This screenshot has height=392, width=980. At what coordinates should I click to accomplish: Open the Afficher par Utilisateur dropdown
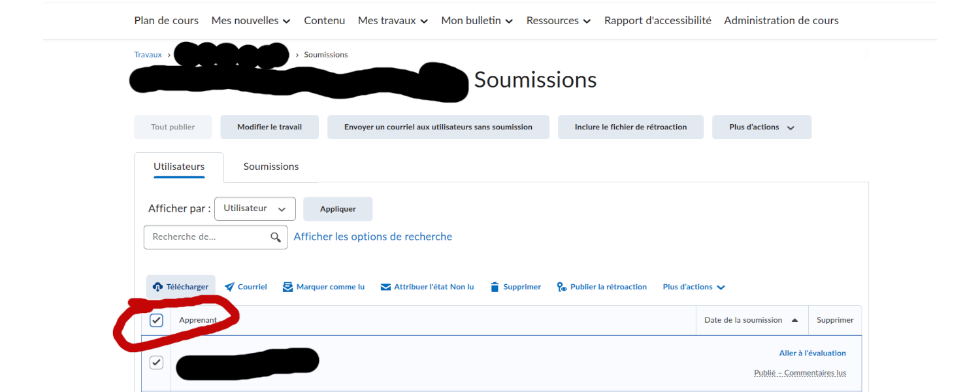(255, 209)
